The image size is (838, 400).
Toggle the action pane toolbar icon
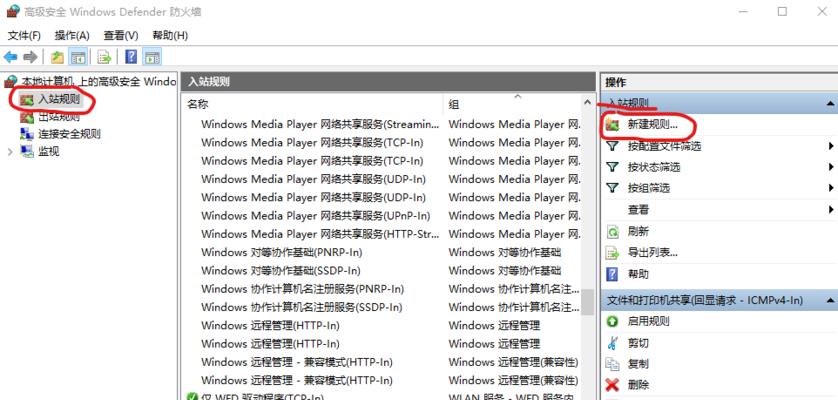[153, 56]
